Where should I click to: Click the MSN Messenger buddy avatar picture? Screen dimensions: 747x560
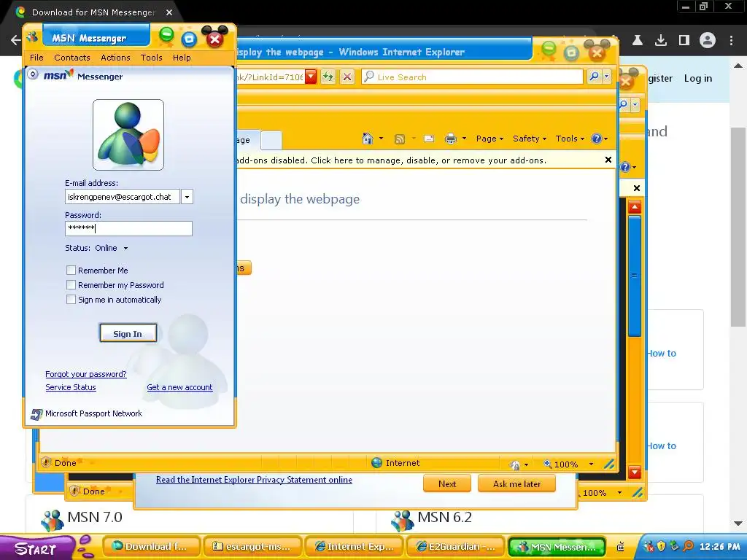coord(128,135)
